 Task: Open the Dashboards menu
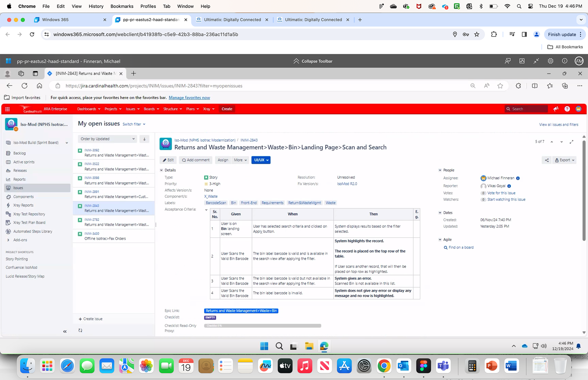89,109
